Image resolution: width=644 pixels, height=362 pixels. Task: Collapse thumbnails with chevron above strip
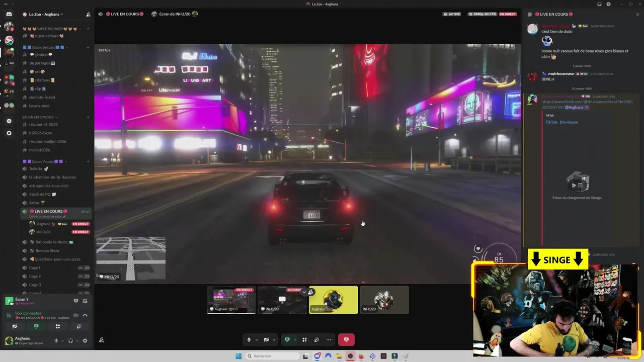click(x=304, y=292)
